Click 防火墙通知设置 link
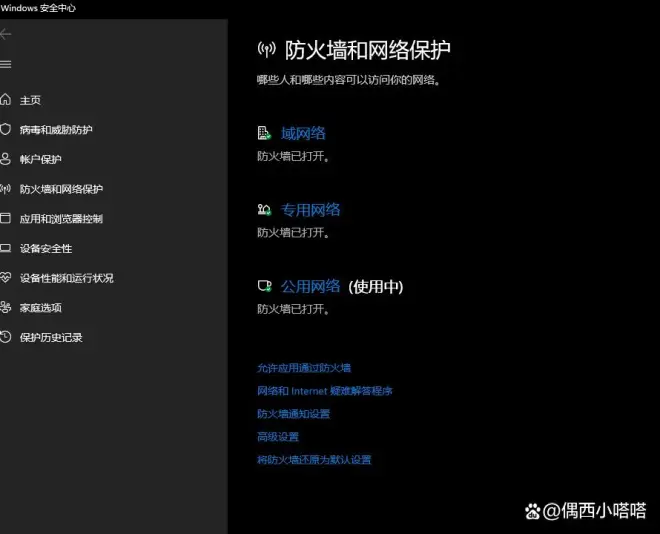 click(x=293, y=414)
